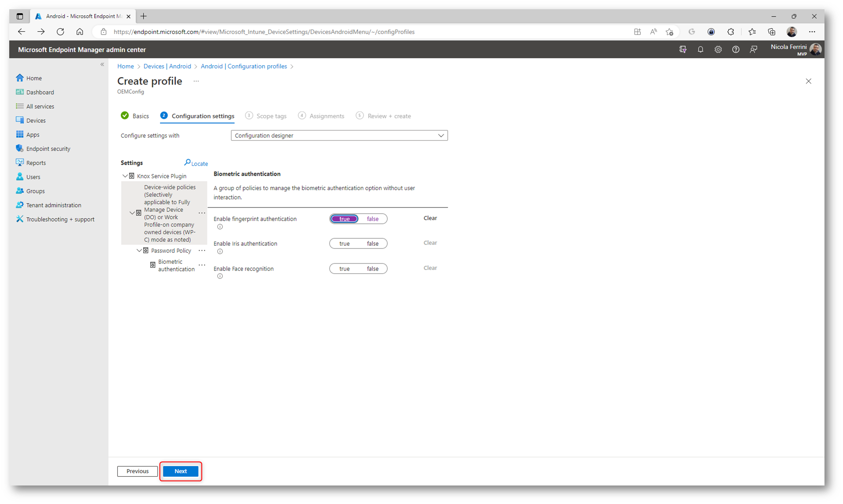Open options for Password Policy
Viewport: 843px width, 504px height.
[x=202, y=250]
